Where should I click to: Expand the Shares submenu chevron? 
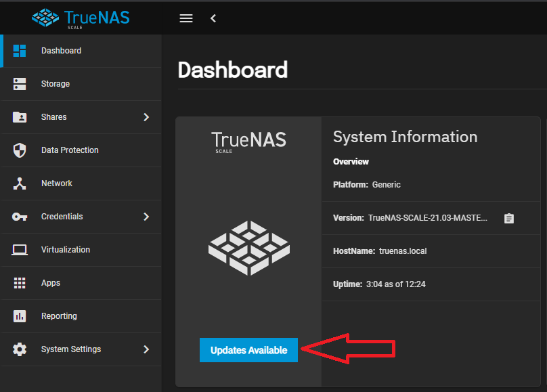coord(146,117)
